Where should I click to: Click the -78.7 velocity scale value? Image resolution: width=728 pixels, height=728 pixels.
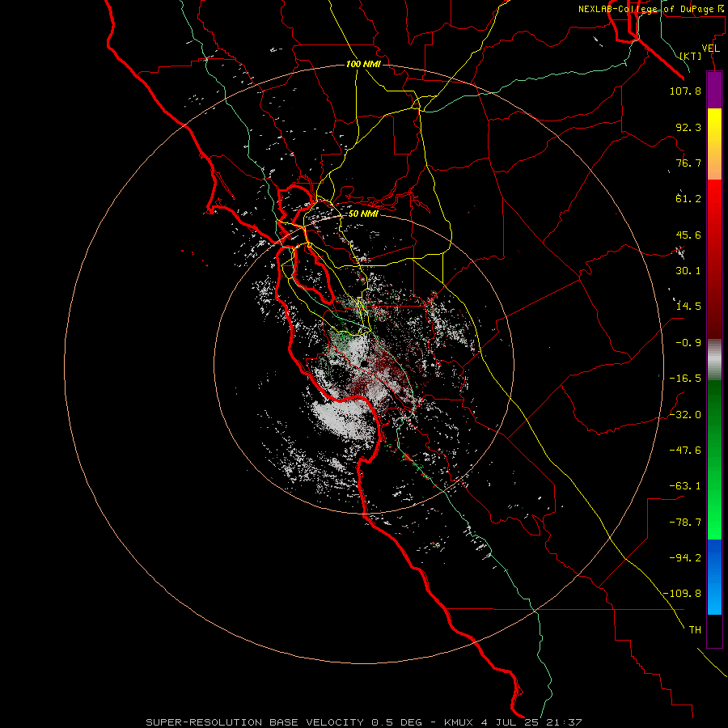point(685,523)
